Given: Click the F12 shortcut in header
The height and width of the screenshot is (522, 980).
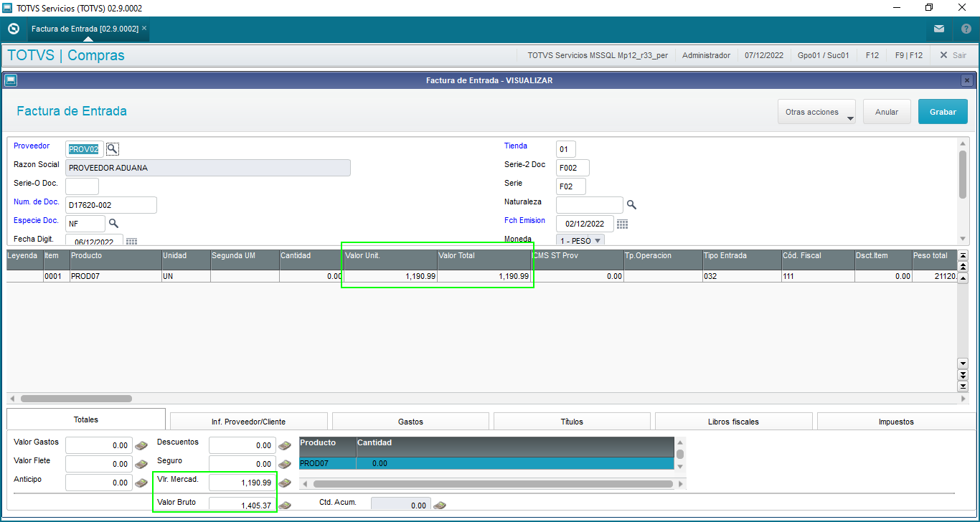Looking at the screenshot, I should click(x=872, y=55).
